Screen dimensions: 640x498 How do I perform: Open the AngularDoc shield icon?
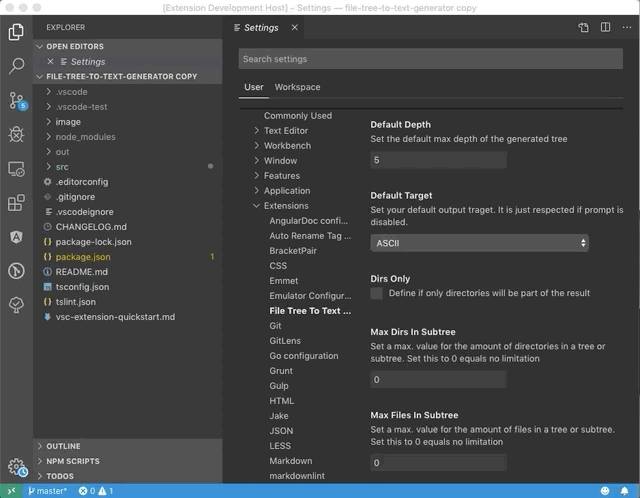16,237
